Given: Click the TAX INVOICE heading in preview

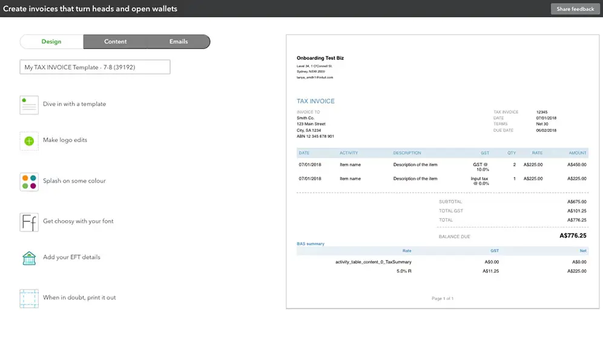Looking at the screenshot, I should tap(315, 101).
